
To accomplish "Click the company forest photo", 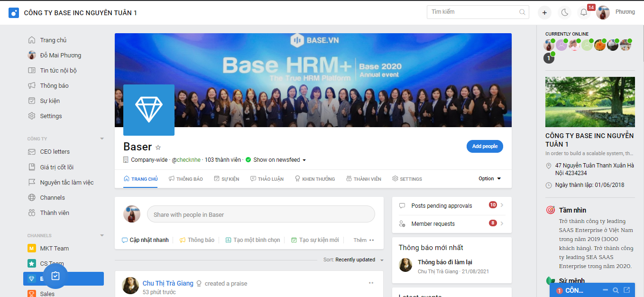I will click(590, 102).
